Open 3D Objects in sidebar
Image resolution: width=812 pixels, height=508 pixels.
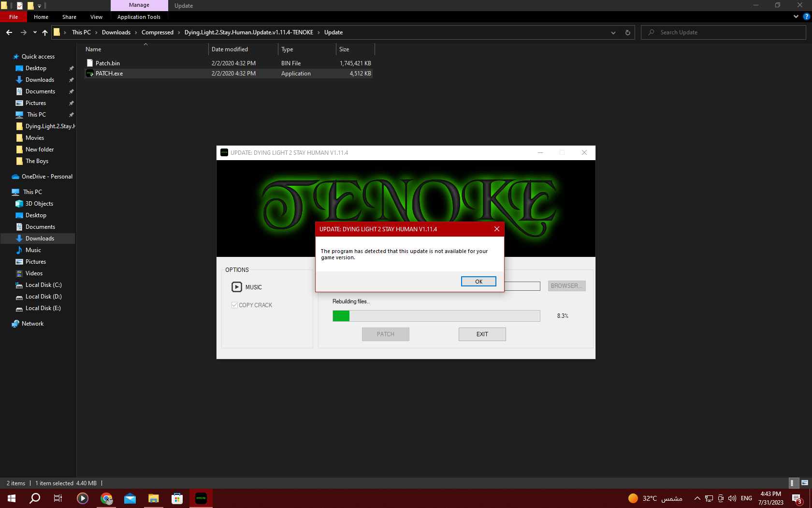(39, 204)
